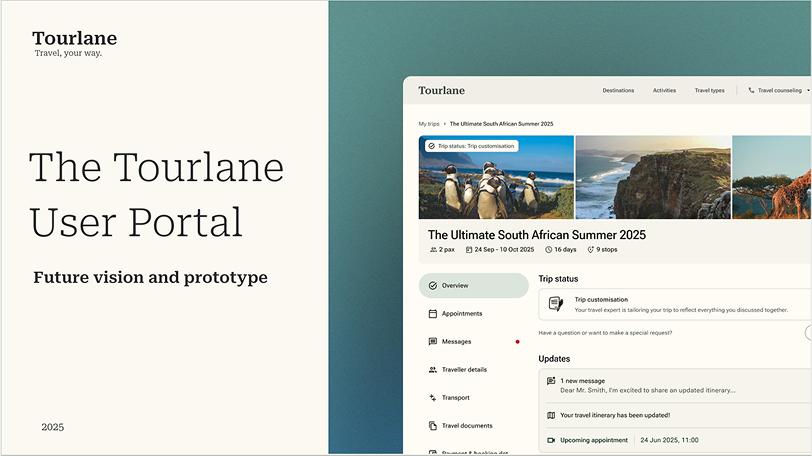Viewport: 812px width, 456px height.
Task: Go to My trips breadcrumb link
Action: pos(428,124)
